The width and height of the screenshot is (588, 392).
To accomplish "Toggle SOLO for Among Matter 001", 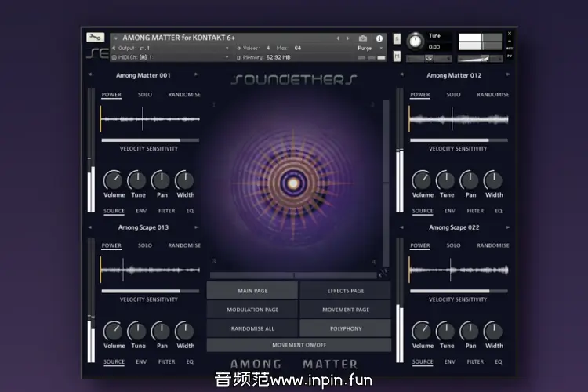I will pos(145,95).
